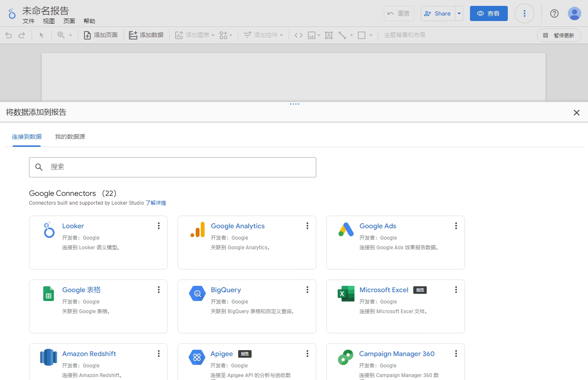Select the text box tool
The width and height of the screenshot is (588, 380).
coord(329,35)
